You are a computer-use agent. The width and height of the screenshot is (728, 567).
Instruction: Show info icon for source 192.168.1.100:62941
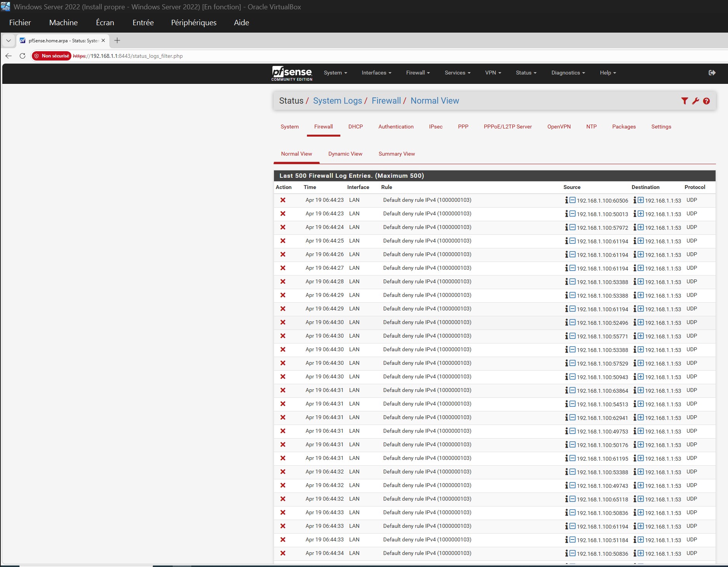tap(567, 418)
